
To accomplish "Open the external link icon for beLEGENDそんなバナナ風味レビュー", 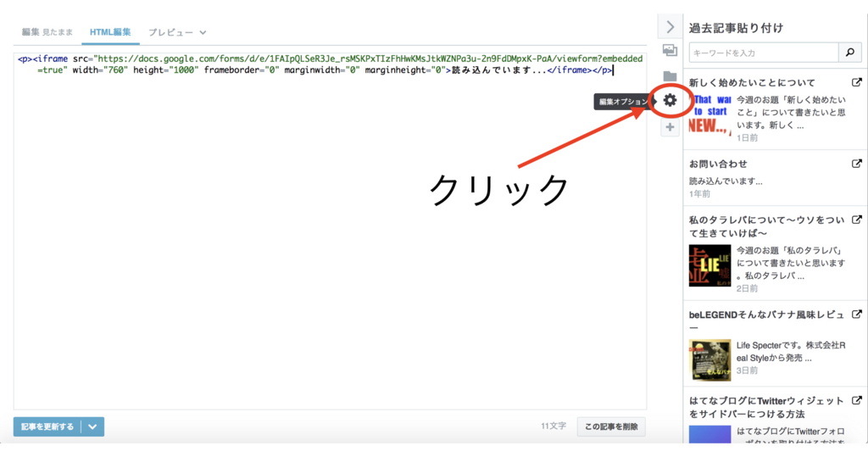I will click(x=856, y=315).
